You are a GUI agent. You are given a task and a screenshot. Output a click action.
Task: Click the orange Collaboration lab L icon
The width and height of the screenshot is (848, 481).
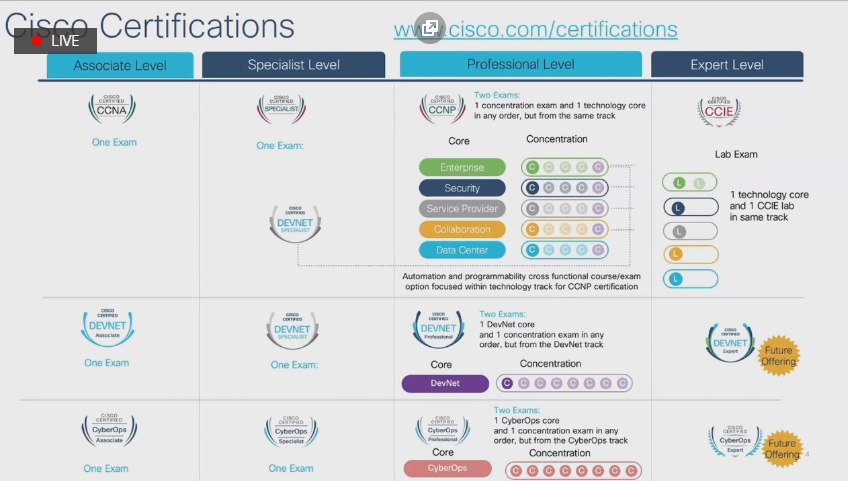point(675,254)
